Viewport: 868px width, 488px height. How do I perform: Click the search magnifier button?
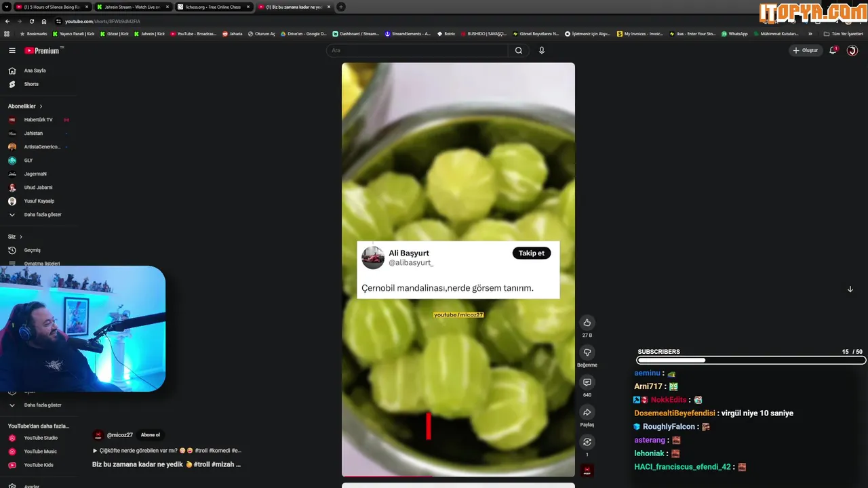(x=519, y=50)
